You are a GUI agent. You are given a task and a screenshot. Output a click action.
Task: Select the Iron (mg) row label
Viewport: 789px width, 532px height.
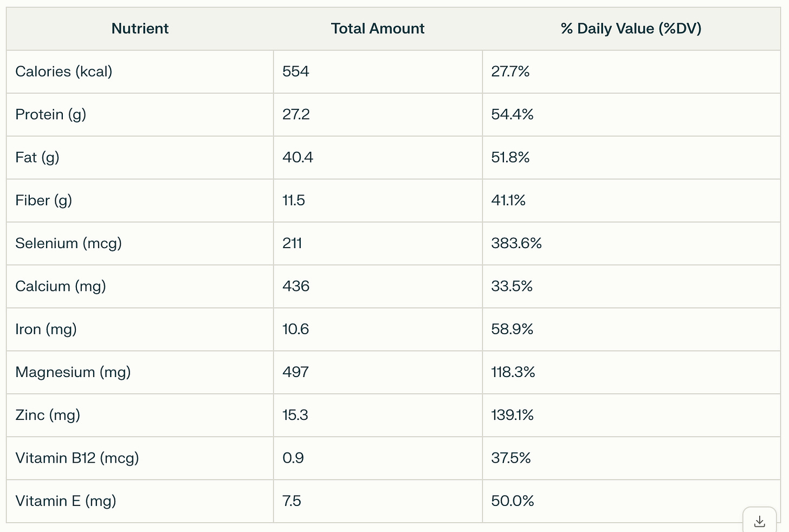[x=46, y=329]
